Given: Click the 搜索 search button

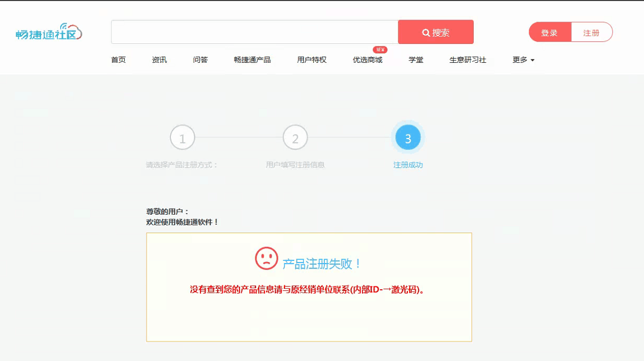Looking at the screenshot, I should click(x=436, y=32).
